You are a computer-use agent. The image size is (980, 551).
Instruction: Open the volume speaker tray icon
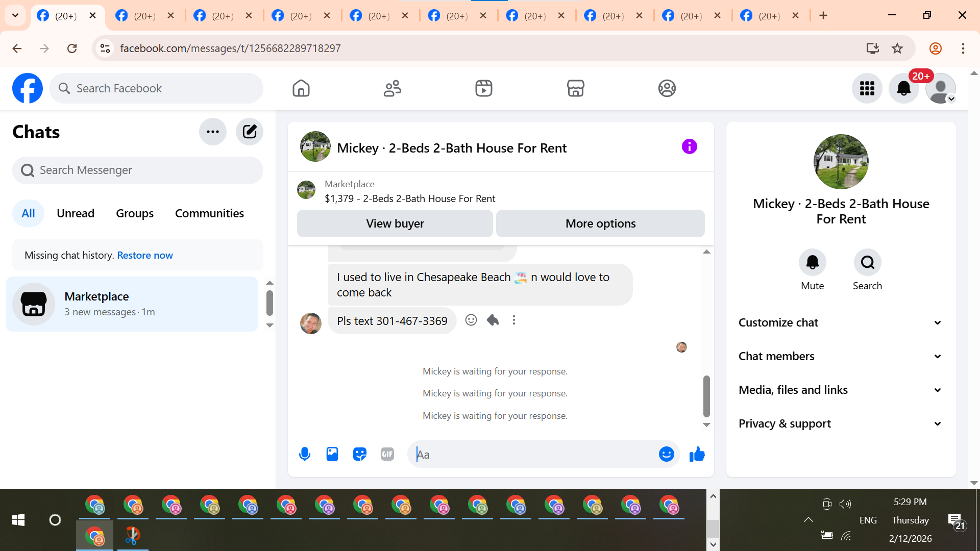(x=845, y=504)
